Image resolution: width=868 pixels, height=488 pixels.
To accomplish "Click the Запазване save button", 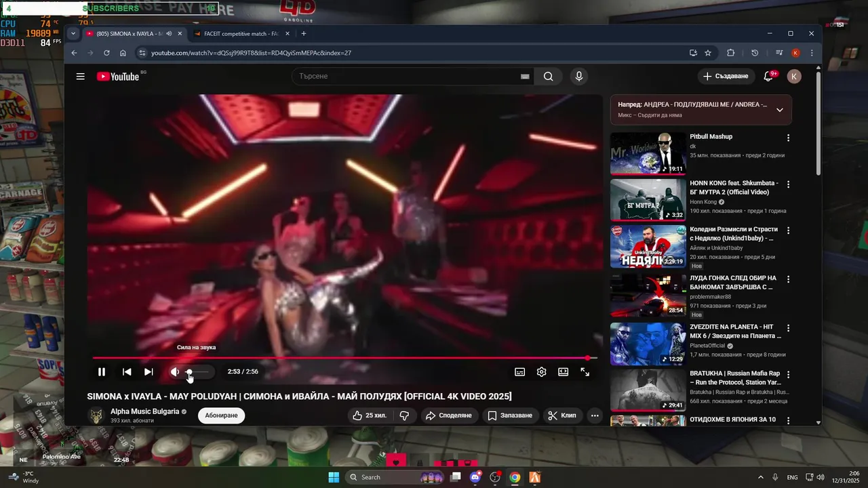I will click(511, 415).
